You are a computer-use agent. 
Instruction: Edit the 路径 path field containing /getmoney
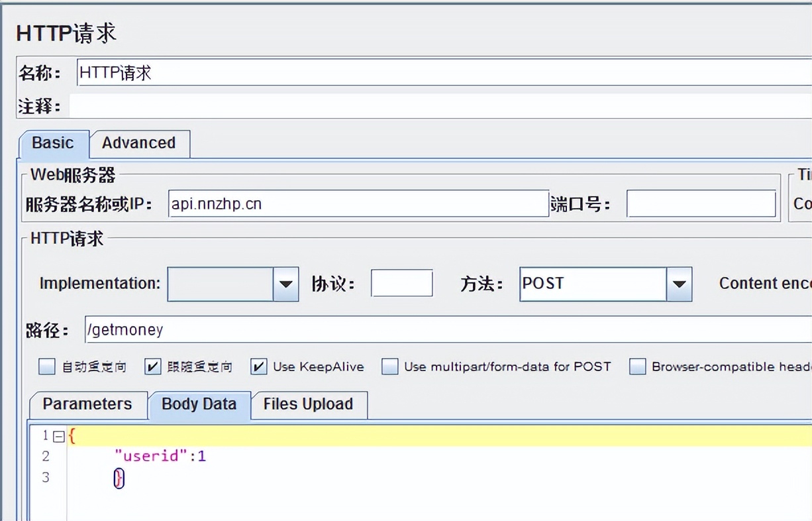(x=265, y=329)
